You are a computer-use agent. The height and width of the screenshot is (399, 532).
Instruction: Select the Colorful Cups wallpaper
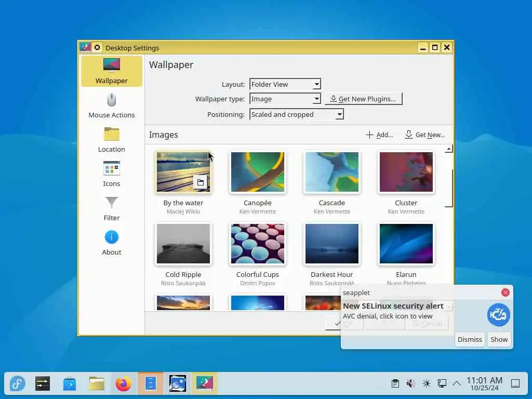(258, 244)
